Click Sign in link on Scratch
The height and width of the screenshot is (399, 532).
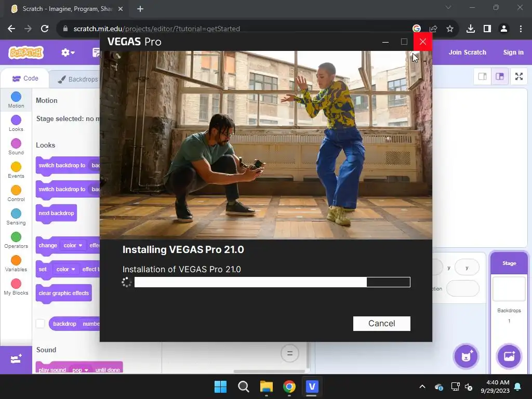(513, 52)
